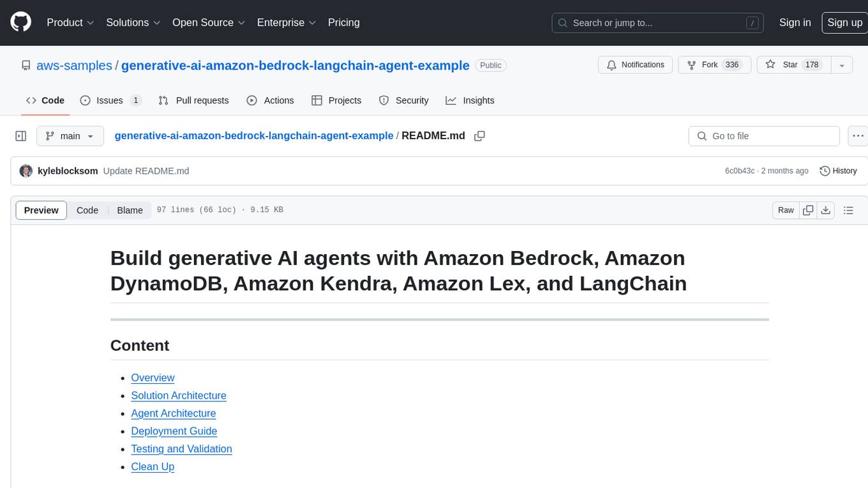Viewport: 868px width, 488px height.
Task: Open the GitHub home logo
Action: (x=20, y=22)
